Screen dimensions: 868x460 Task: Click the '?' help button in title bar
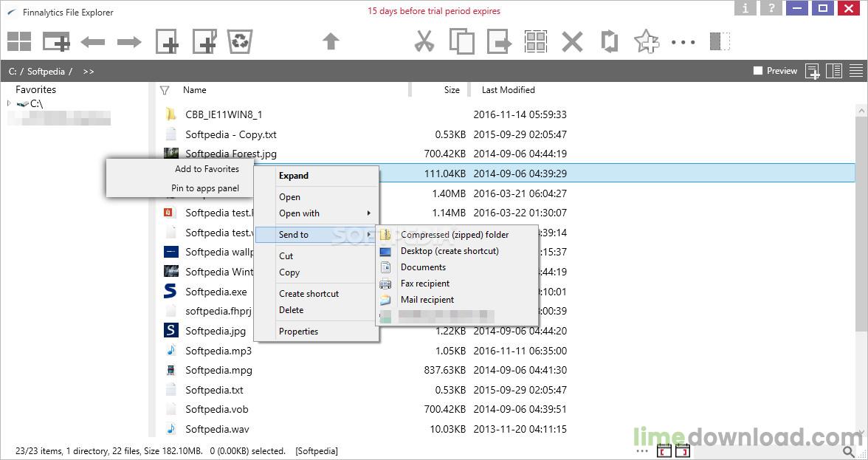coord(771,7)
